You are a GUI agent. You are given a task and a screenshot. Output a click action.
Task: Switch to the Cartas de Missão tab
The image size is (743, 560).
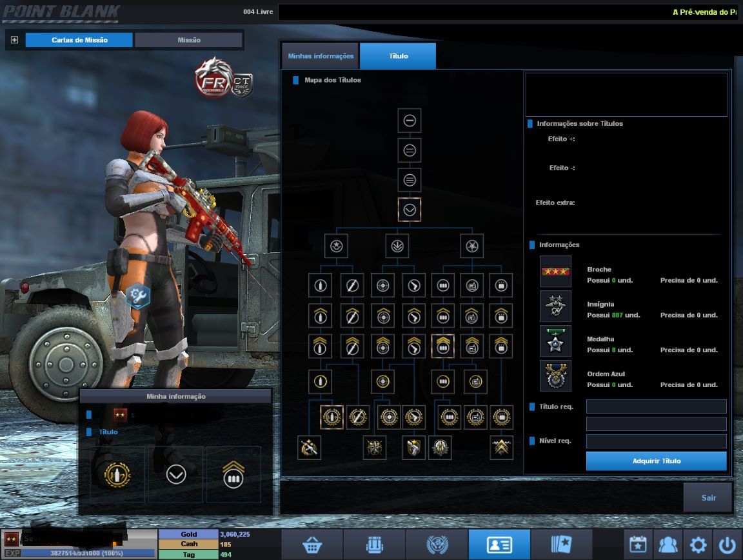click(79, 40)
